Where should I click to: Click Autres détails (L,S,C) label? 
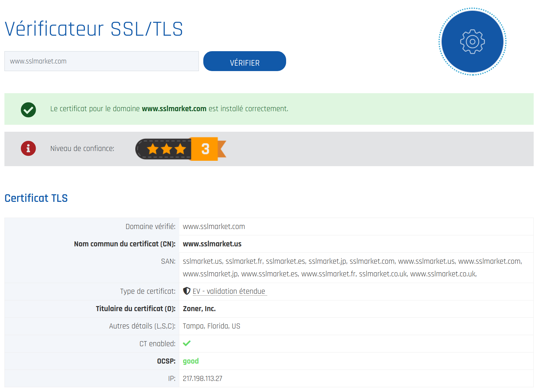pyautogui.click(x=142, y=326)
